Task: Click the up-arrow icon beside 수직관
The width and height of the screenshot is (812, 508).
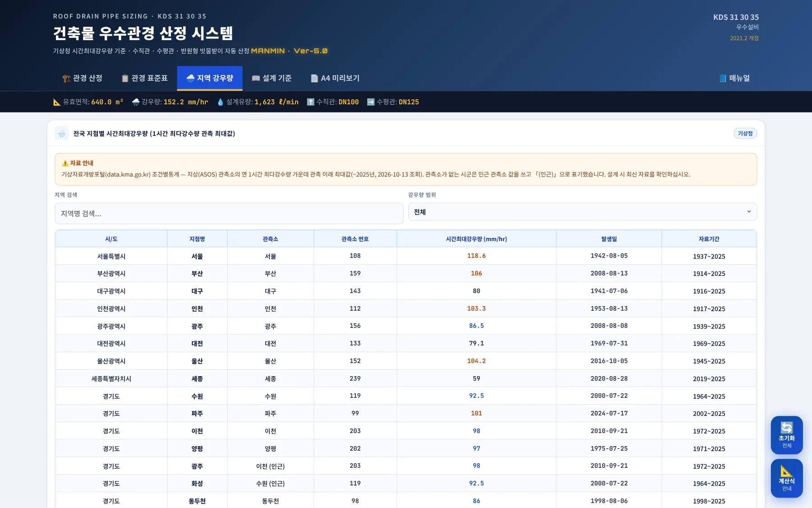Action: pos(310,102)
